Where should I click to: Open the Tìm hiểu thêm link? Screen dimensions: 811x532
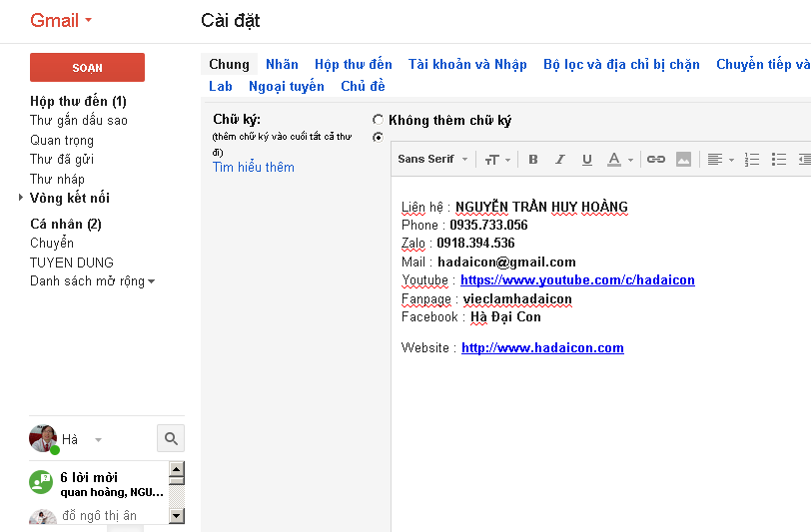tap(254, 167)
